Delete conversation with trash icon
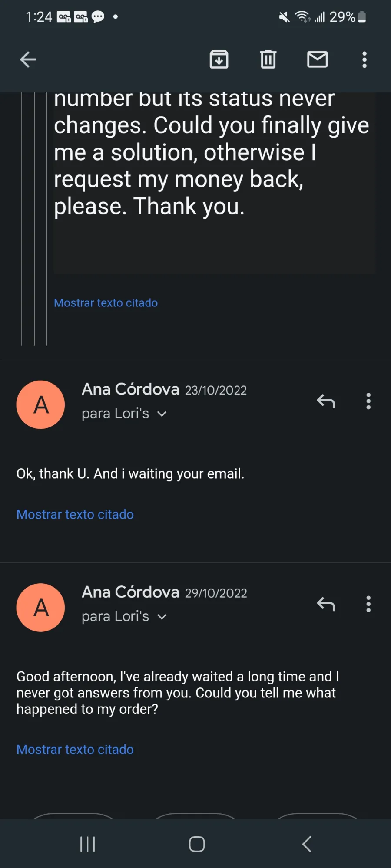The image size is (391, 868). click(x=268, y=59)
